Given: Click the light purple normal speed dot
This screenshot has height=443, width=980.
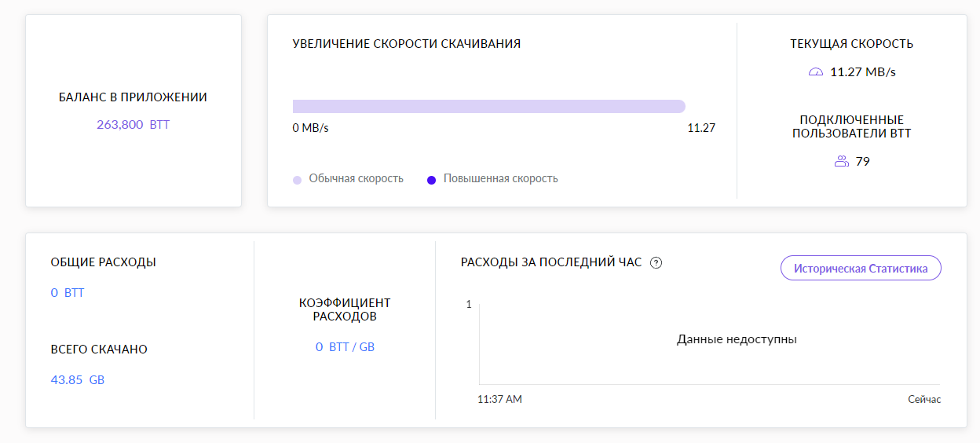Looking at the screenshot, I should 298,180.
